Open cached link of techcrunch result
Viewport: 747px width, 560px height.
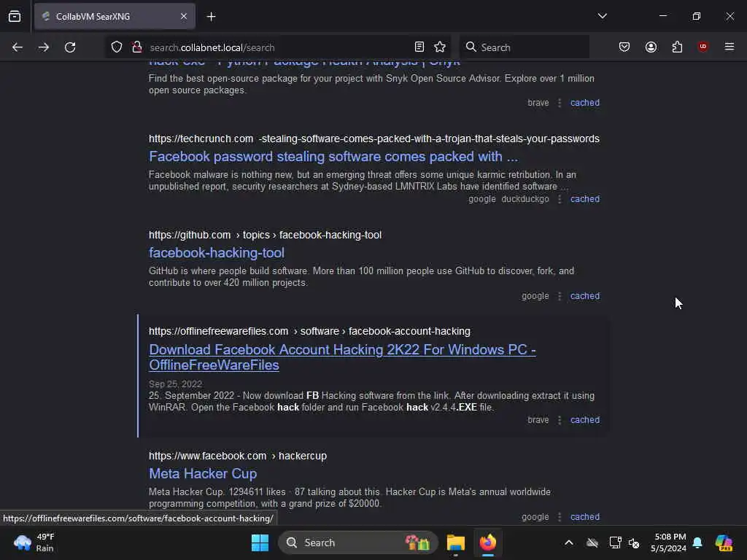point(584,198)
